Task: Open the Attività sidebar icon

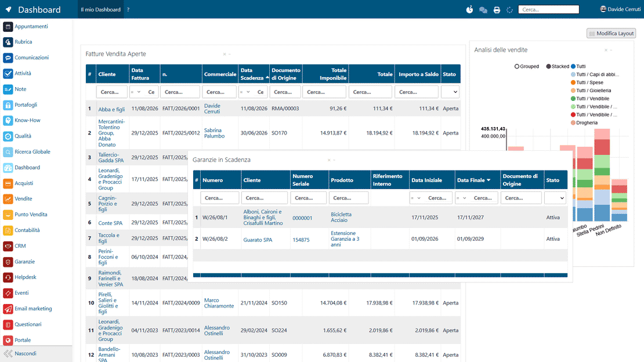Action: [8, 74]
